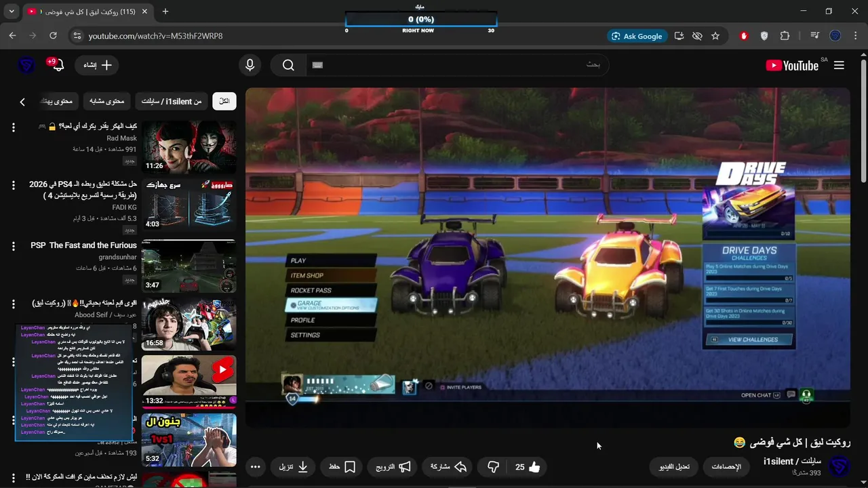Click the PSP The Fast and the Furious title
Screen dimensions: 868x488
coord(83,245)
